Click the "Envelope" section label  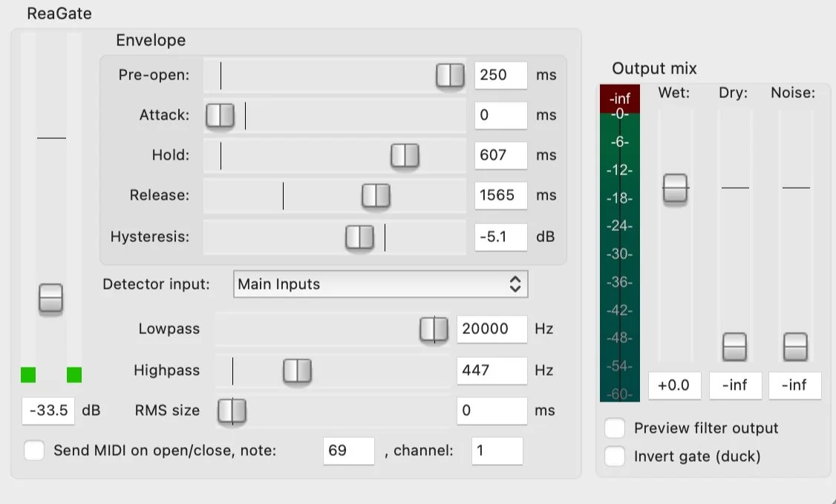click(151, 41)
